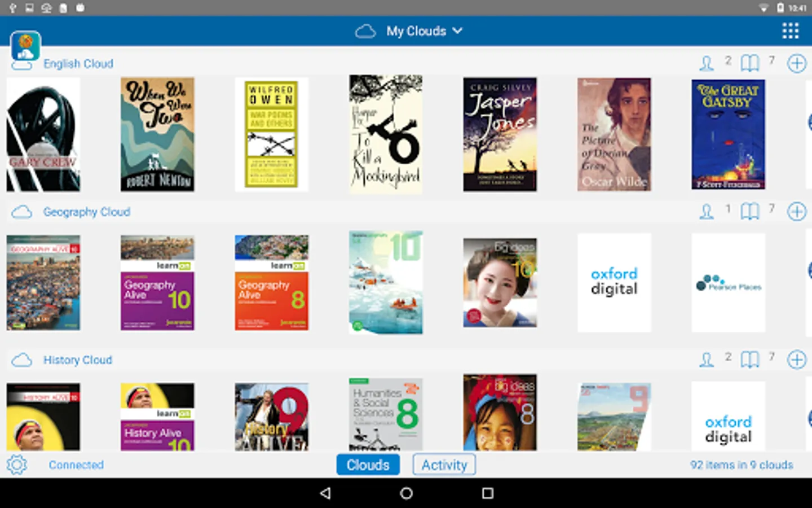This screenshot has width=812, height=508.
Task: Open the landscape 9 history book
Action: coord(614,417)
